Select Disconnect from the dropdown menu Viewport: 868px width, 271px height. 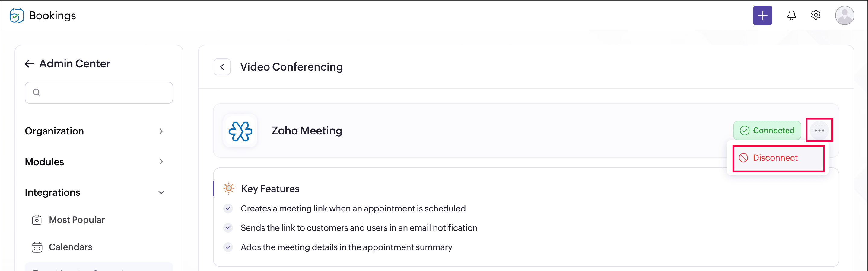coord(775,158)
